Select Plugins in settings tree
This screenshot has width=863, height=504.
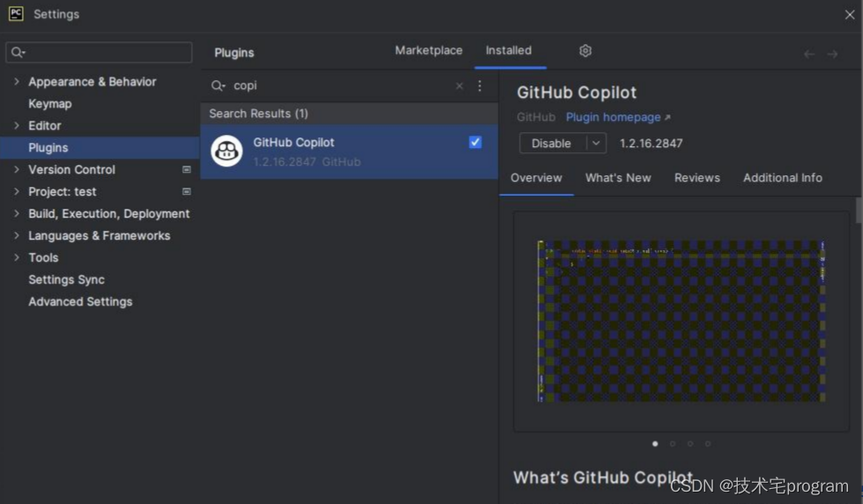tap(99, 147)
